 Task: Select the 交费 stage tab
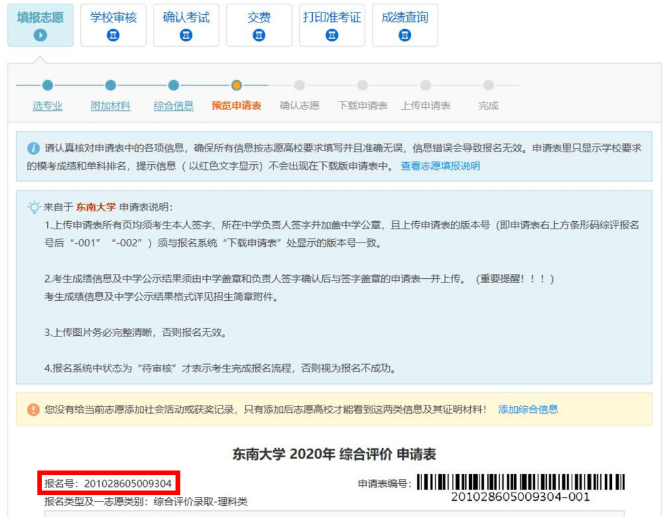coord(259,25)
